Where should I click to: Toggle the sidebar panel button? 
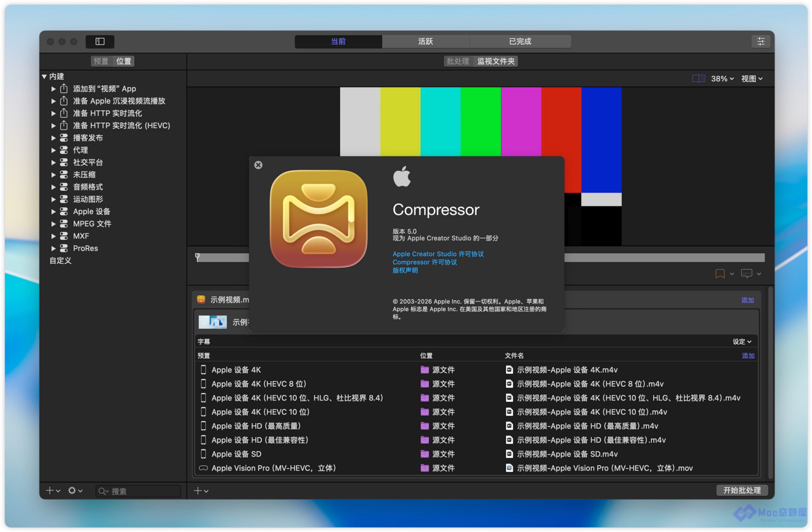100,41
